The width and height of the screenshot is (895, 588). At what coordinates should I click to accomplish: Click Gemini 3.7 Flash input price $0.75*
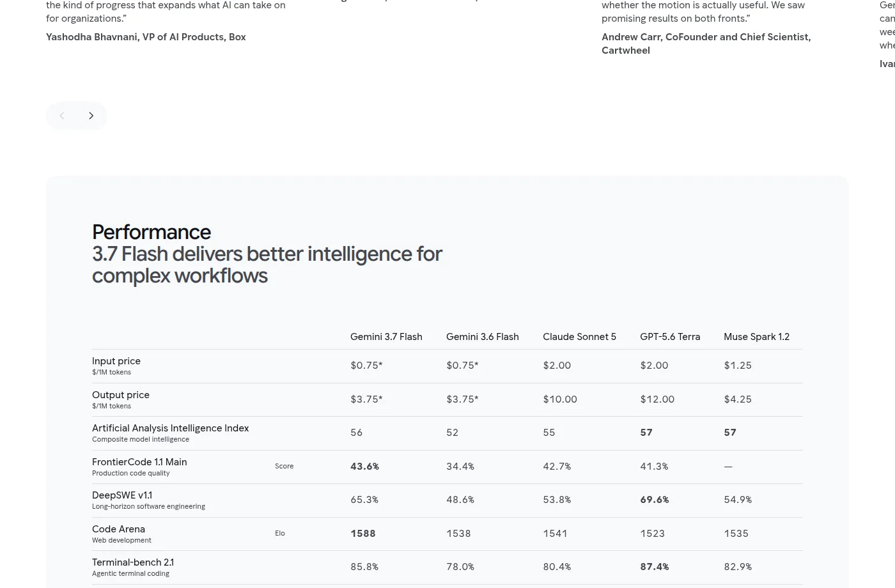366,366
